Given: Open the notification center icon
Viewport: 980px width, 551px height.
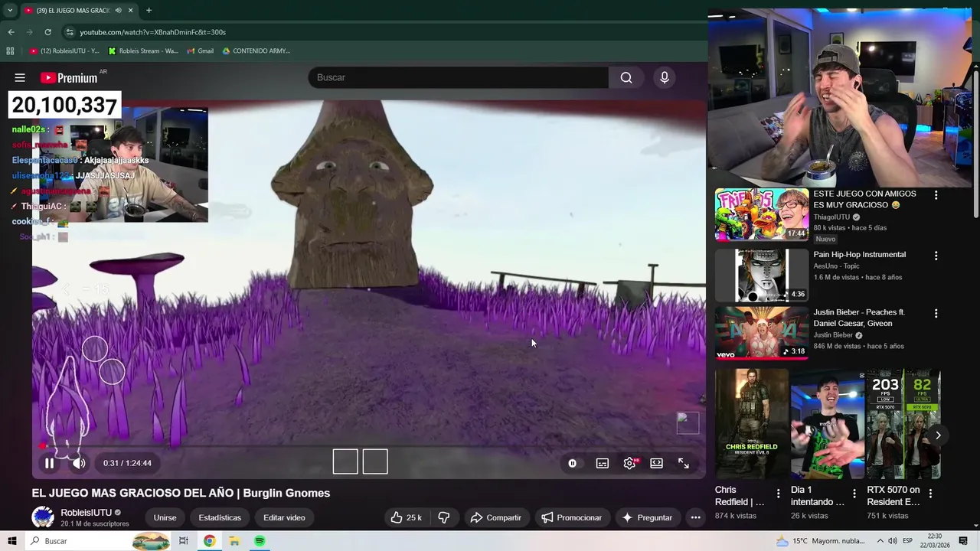Looking at the screenshot, I should (x=963, y=541).
